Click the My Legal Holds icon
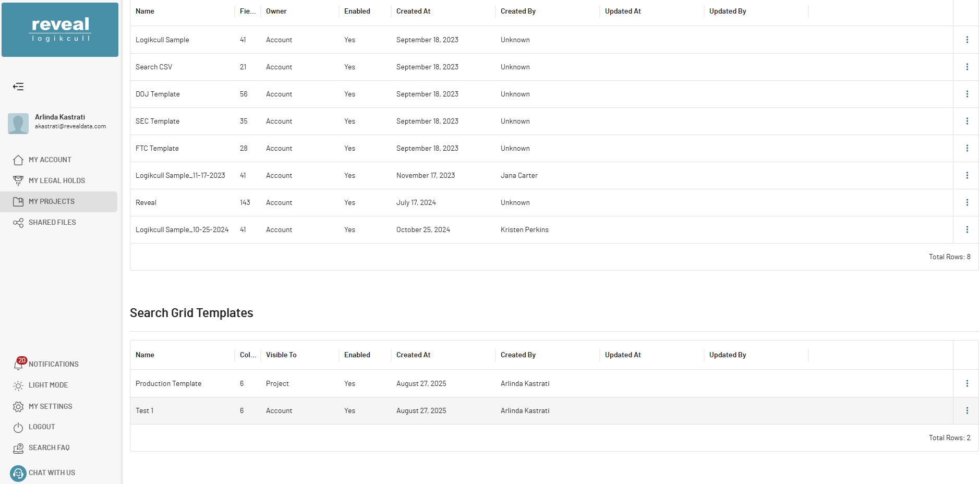Image resolution: width=980 pixels, height=484 pixels. click(x=18, y=180)
